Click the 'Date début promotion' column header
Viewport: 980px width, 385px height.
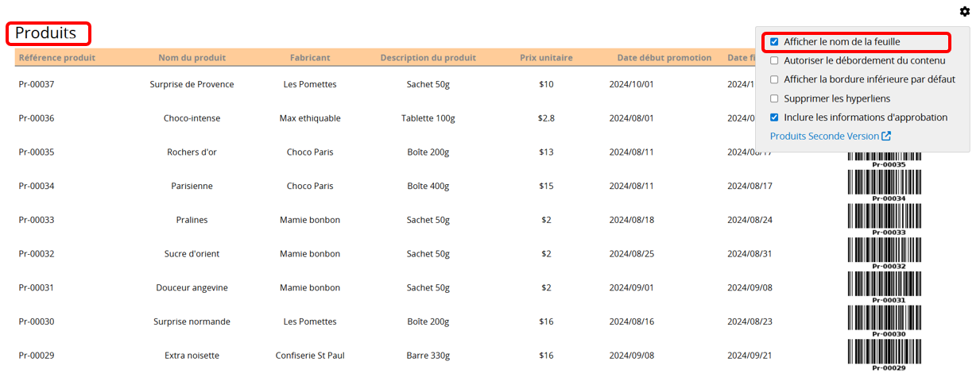pos(664,58)
